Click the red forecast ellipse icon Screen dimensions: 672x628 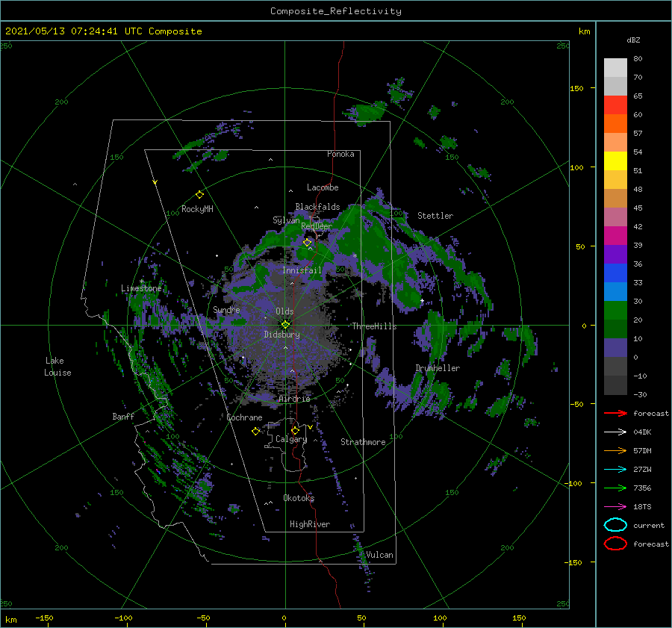point(615,544)
